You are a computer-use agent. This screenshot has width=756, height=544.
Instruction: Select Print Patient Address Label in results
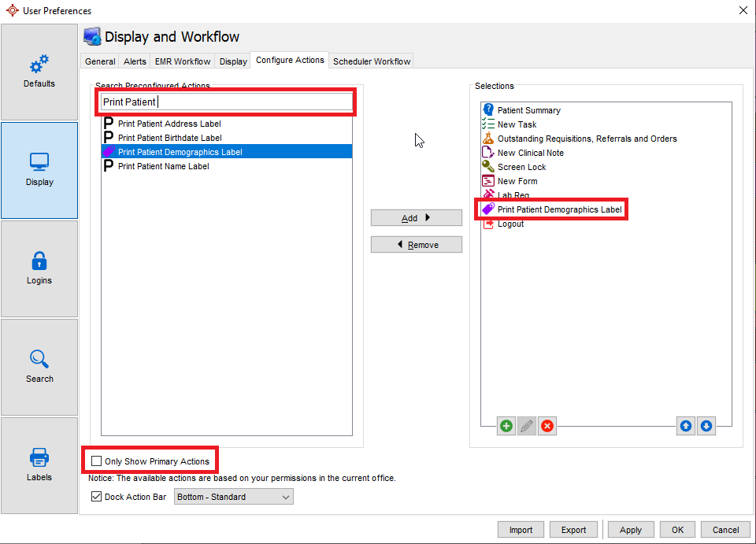169,124
